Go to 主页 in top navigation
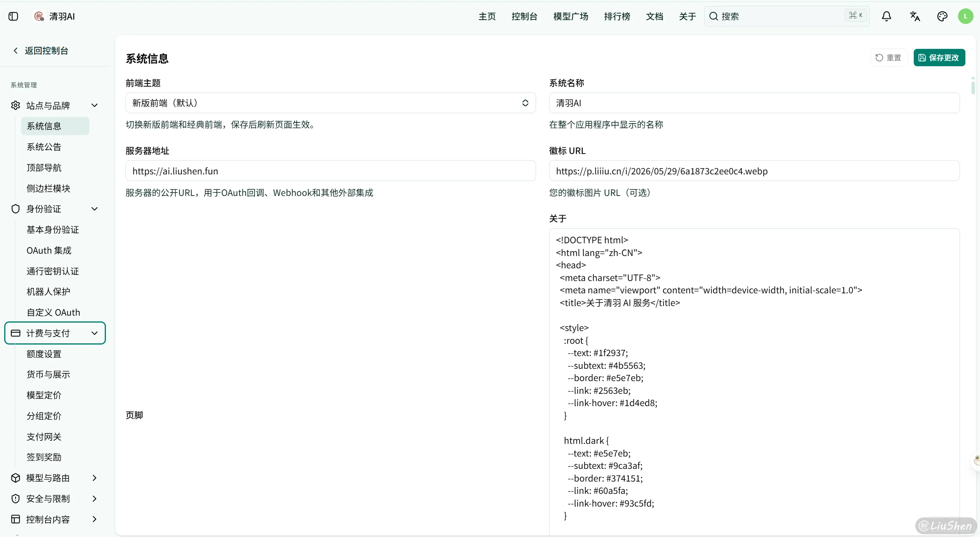 point(487,16)
